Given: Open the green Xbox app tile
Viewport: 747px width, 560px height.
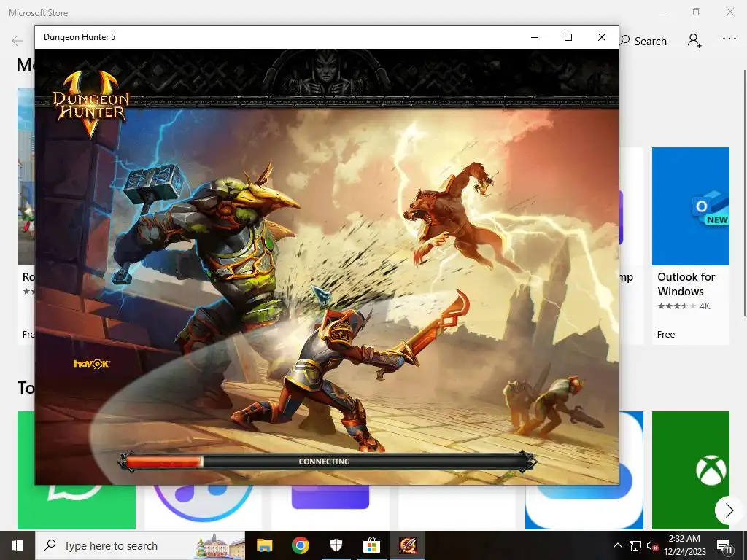Looking at the screenshot, I should (690, 470).
